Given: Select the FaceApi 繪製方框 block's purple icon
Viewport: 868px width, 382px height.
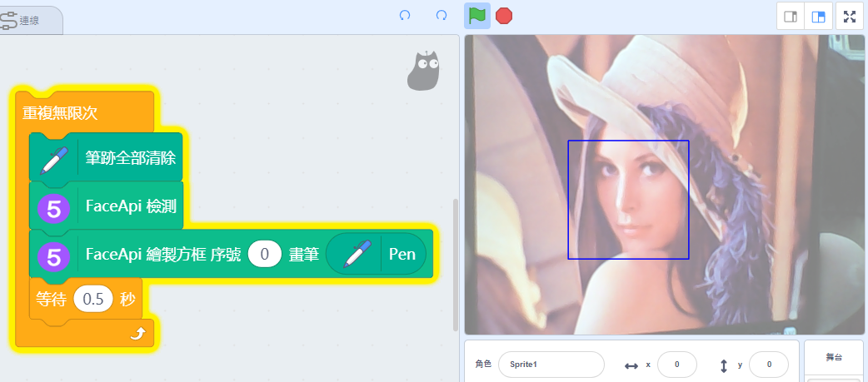Looking at the screenshot, I should click(x=54, y=255).
